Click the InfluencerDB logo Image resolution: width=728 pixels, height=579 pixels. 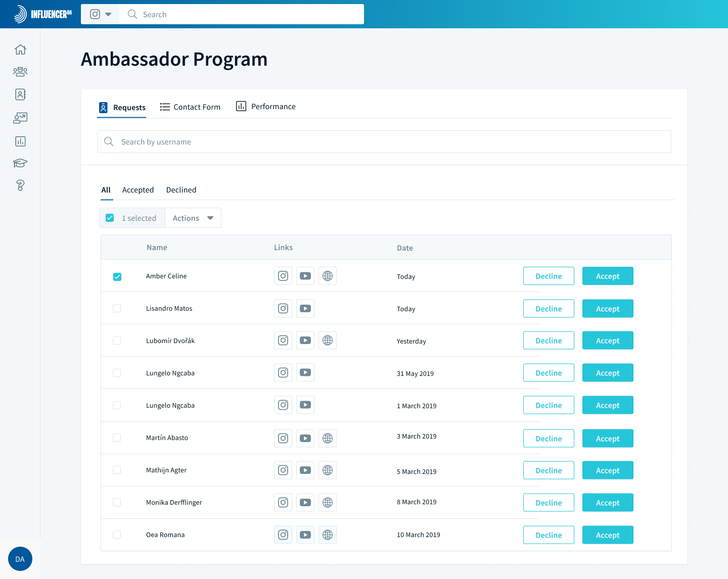43,14
